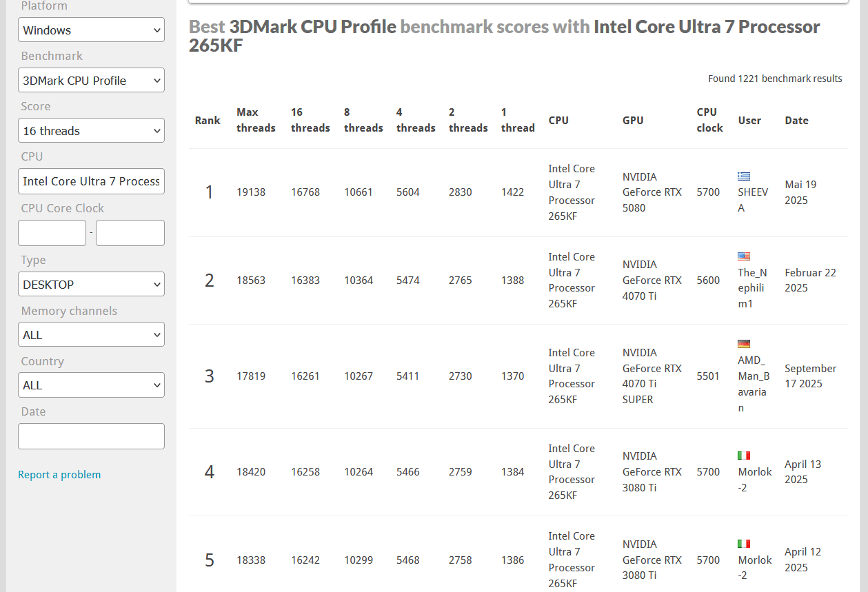Click the maximum CPU Core Clock field
868x592 pixels.
[x=130, y=233]
